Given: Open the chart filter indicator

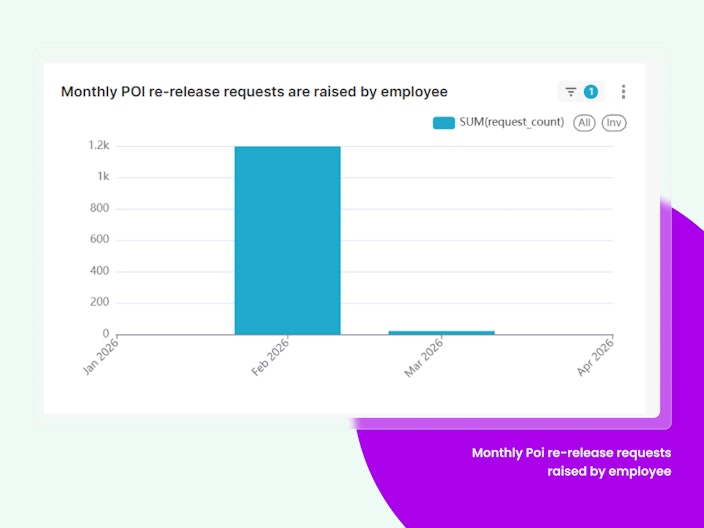Looking at the screenshot, I should point(581,92).
